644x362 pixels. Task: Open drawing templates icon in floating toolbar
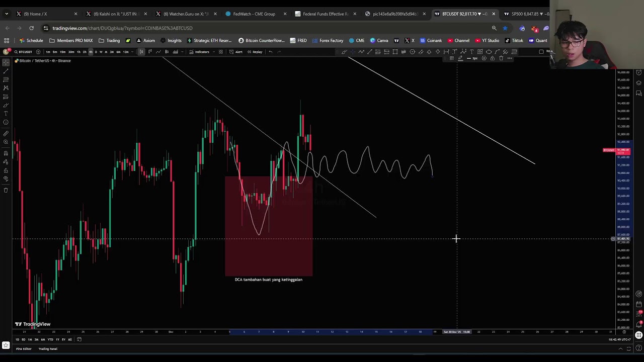point(452,58)
